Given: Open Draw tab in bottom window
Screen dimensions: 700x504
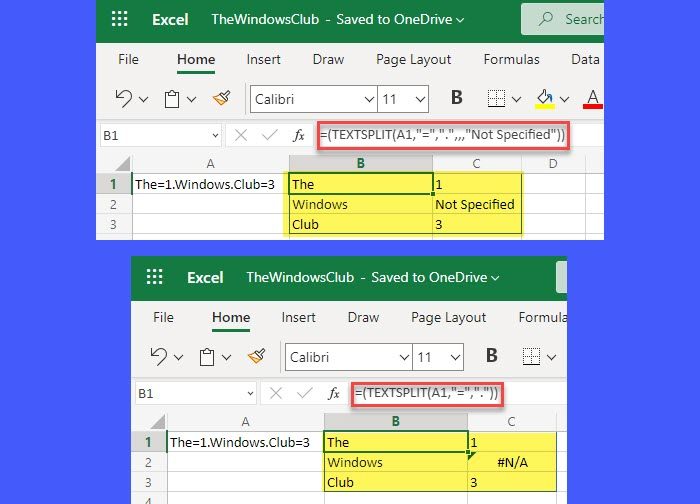Looking at the screenshot, I should tap(363, 317).
